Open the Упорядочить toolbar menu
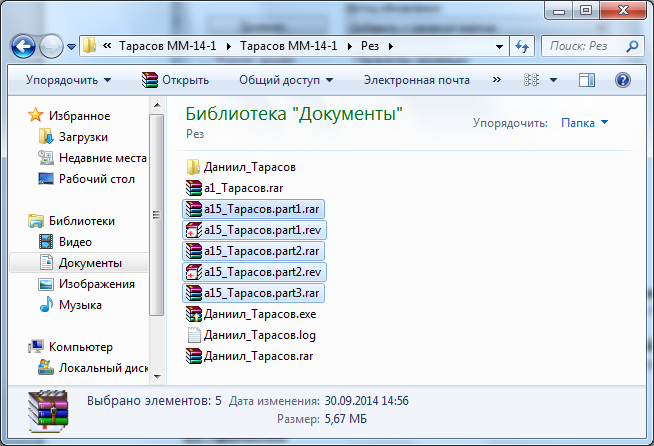 point(68,80)
